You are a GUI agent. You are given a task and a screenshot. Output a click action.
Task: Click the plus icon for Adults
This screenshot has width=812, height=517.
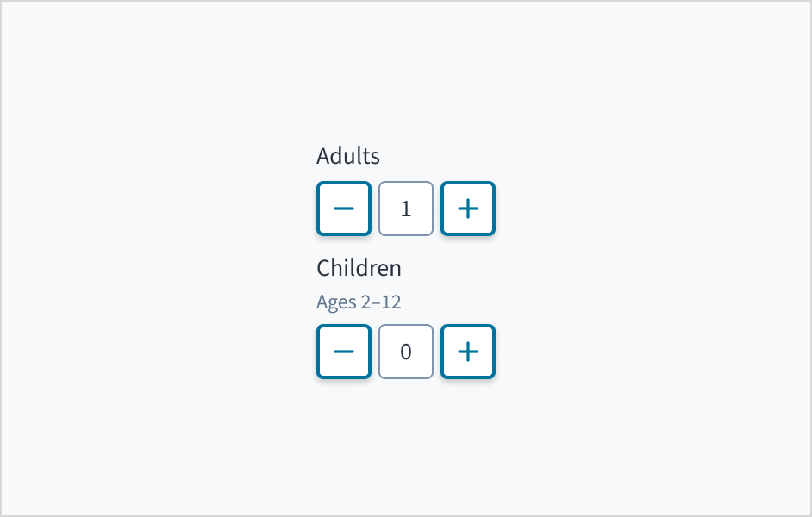468,209
